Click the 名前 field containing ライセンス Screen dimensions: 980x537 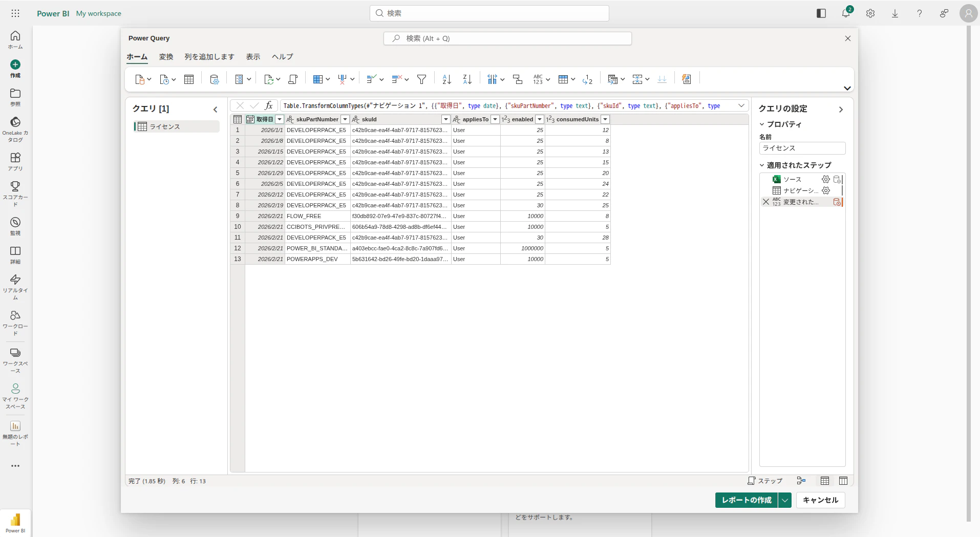pos(802,148)
